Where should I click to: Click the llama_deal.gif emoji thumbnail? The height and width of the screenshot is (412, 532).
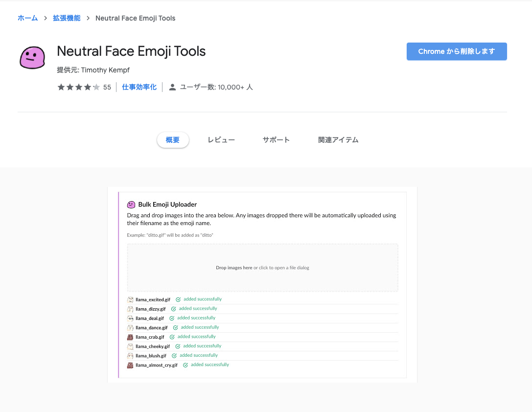point(130,318)
